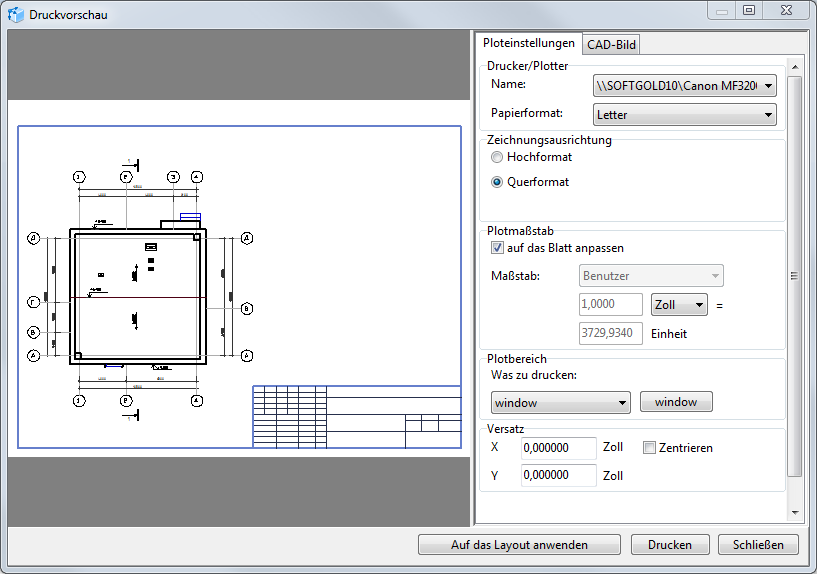Minimize the print preview window
The image size is (817, 574).
(x=721, y=10)
